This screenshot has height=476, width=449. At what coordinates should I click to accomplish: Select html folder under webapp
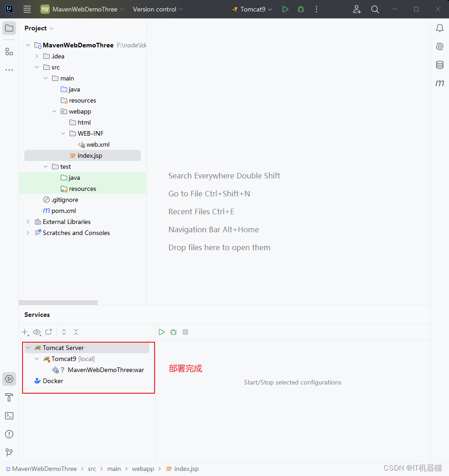80,122
